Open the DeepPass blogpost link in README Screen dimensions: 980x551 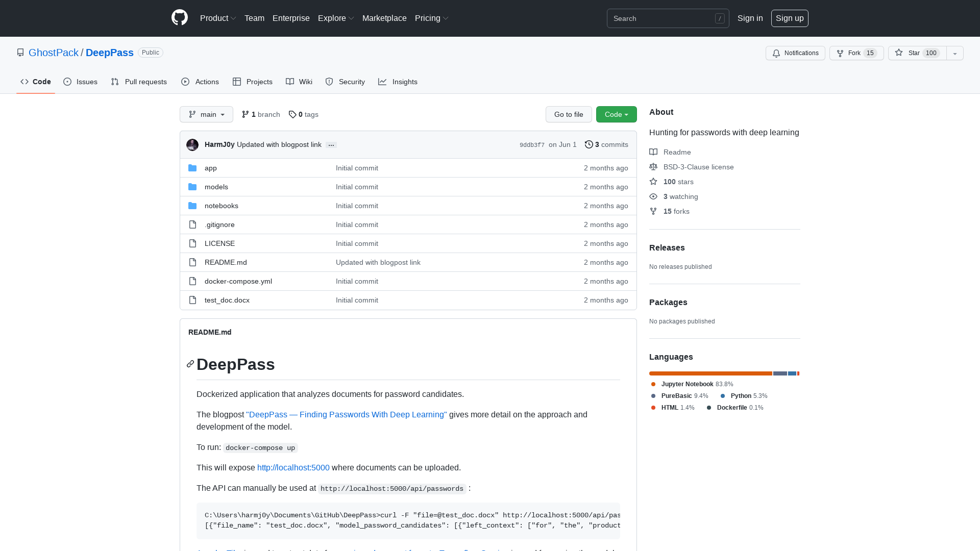pos(347,414)
